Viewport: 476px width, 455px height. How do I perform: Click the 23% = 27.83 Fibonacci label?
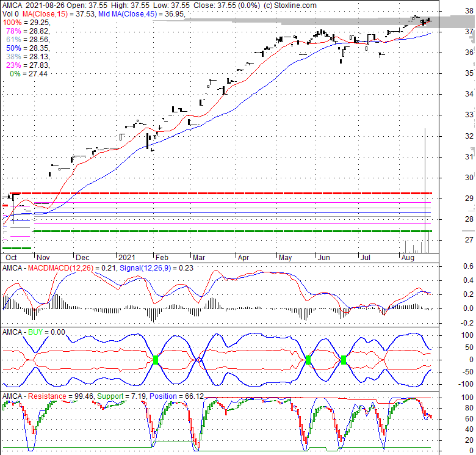tap(27, 65)
